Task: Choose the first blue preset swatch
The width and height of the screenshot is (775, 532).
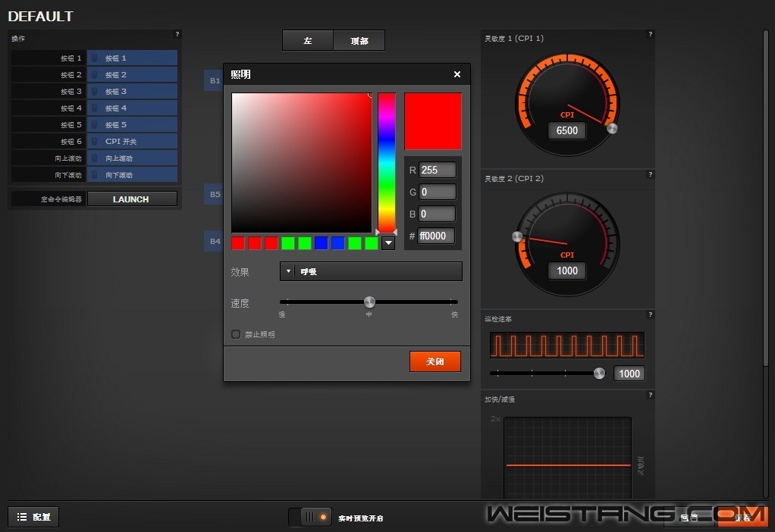Action: click(x=322, y=243)
